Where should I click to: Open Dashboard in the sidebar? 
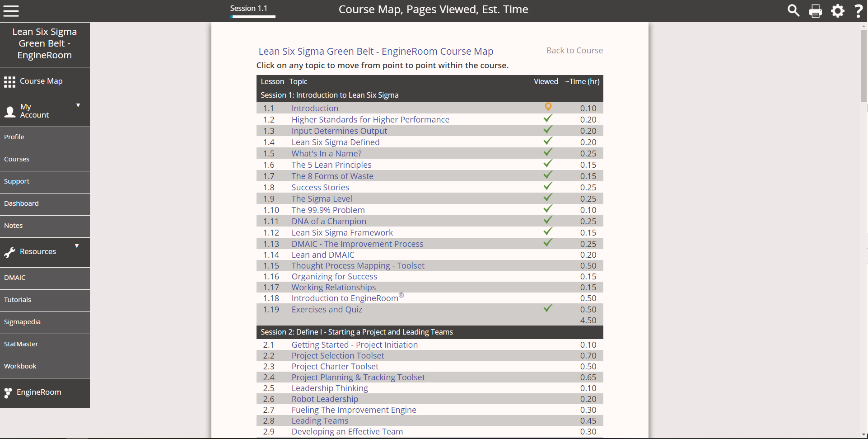pyautogui.click(x=45, y=204)
